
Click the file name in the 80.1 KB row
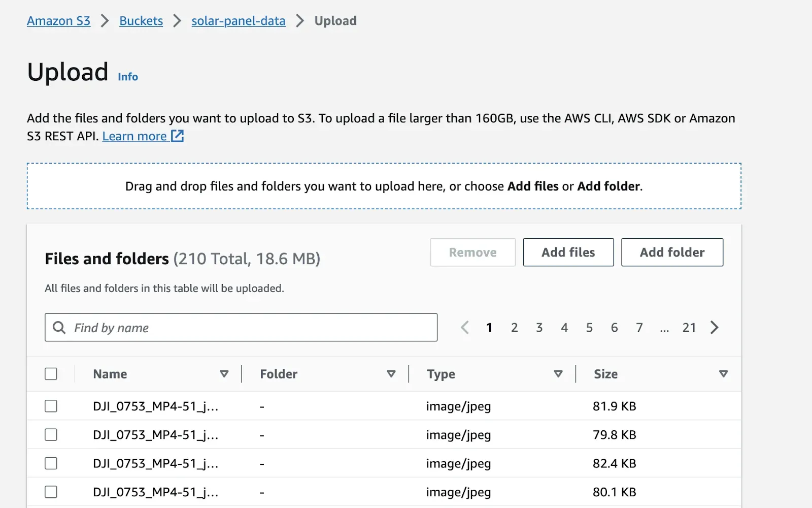pyautogui.click(x=156, y=492)
